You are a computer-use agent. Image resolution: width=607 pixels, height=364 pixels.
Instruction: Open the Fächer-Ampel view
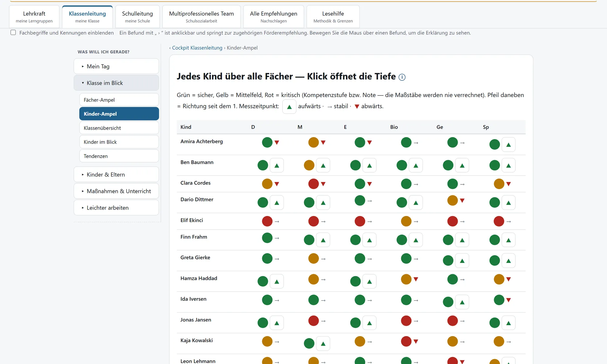(119, 100)
